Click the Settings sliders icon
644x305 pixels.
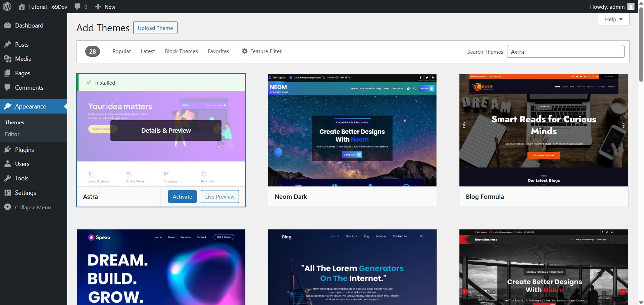coord(8,193)
